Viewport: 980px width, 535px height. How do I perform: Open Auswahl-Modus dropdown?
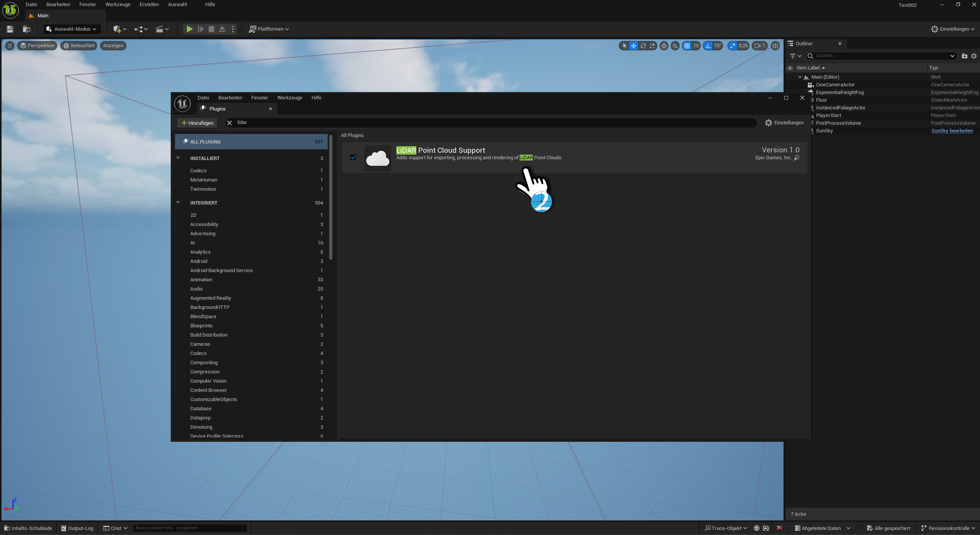point(71,29)
